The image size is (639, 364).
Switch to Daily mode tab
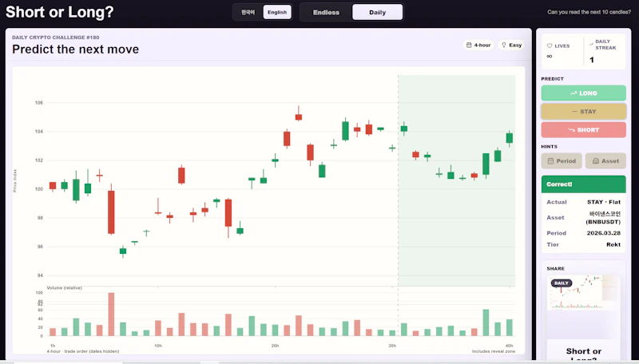click(377, 12)
